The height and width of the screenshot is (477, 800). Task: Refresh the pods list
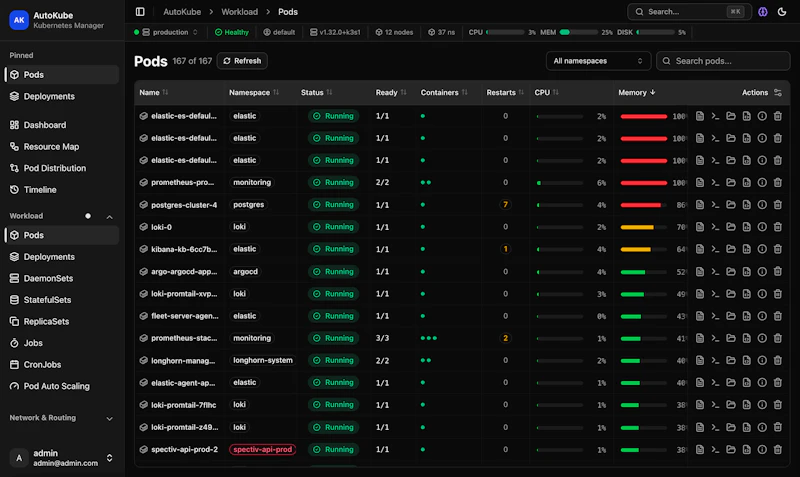click(242, 61)
